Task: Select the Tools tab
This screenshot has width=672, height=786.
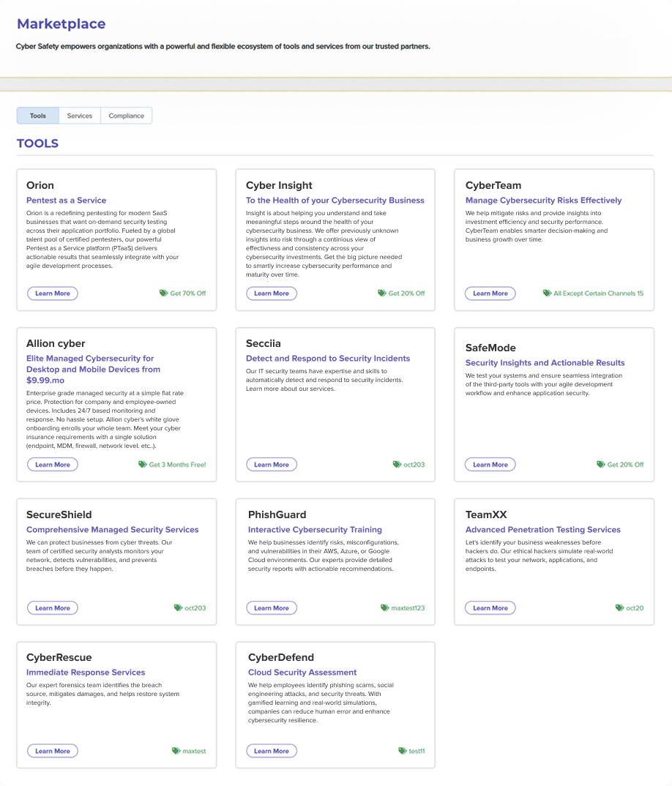Action: tap(38, 116)
